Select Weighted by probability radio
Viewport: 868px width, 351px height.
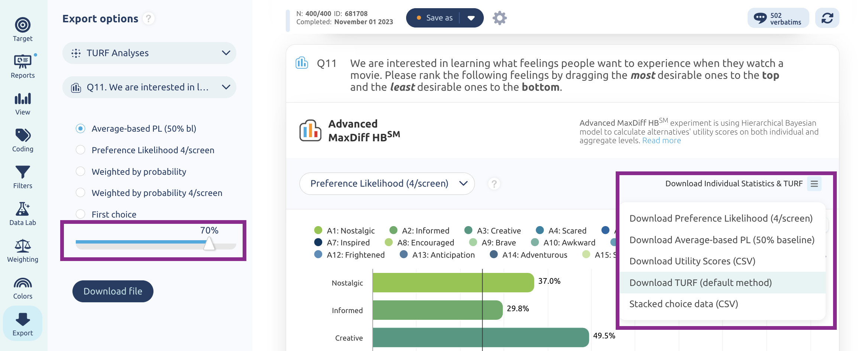pyautogui.click(x=80, y=171)
